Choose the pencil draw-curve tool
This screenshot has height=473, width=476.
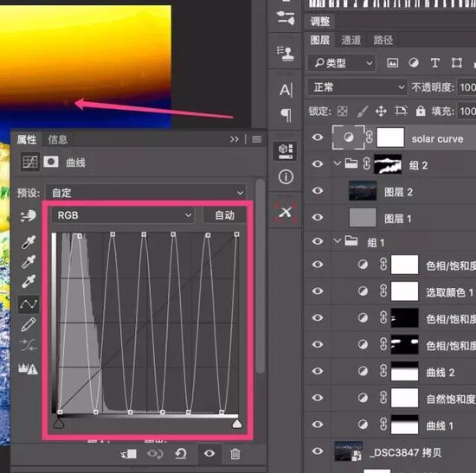tap(29, 324)
